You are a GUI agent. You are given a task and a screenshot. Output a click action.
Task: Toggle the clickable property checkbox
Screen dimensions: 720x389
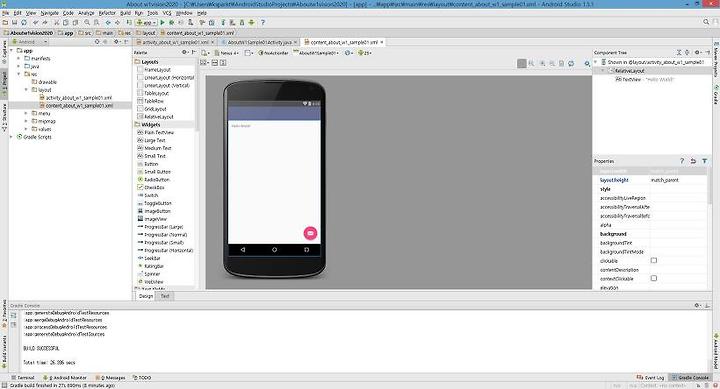[654, 260]
